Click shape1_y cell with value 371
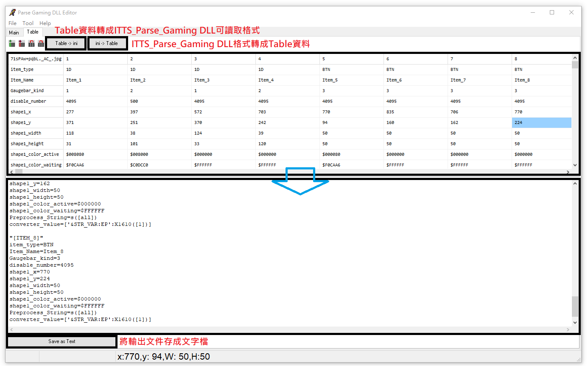 coord(96,123)
